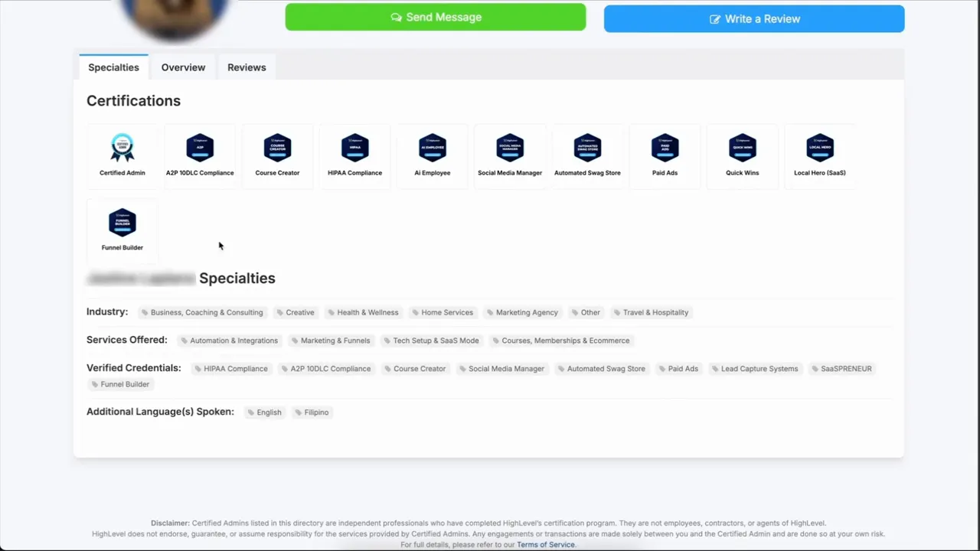Click the Lead Capture Systems credential tag
The height and width of the screenshot is (551, 980).
point(755,369)
